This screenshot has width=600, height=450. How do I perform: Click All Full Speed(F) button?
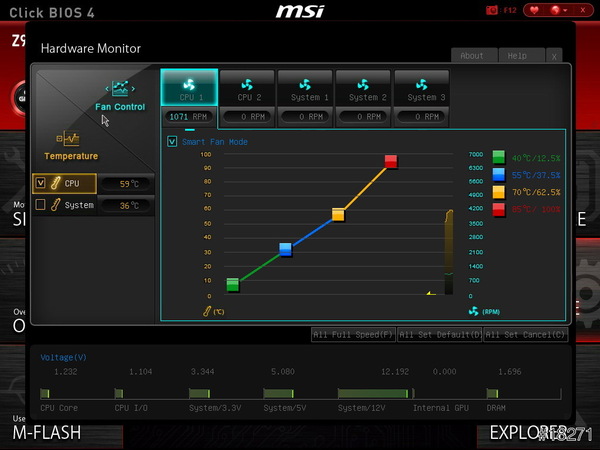pos(353,335)
